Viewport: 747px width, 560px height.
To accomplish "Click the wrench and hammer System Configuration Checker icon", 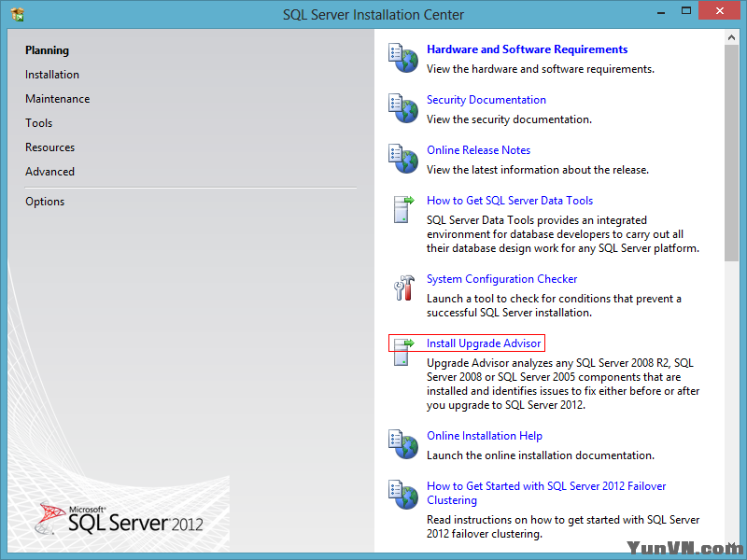I will (404, 287).
